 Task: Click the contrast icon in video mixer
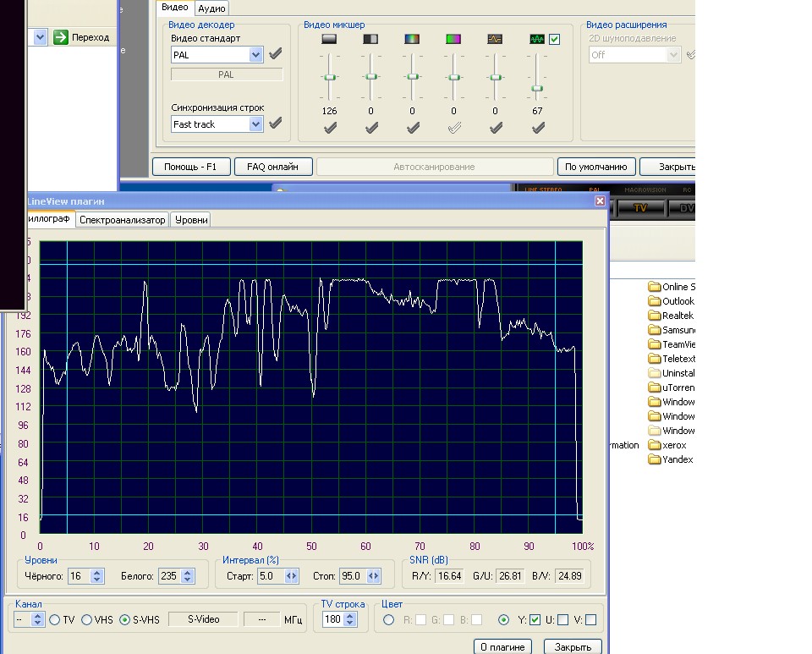(370, 39)
